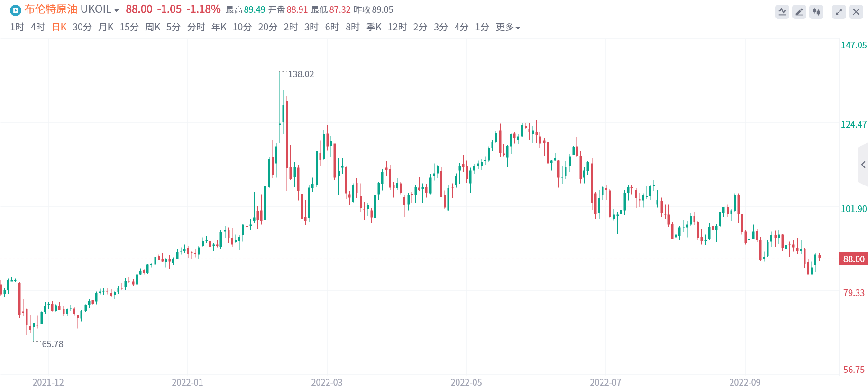The height and width of the screenshot is (388, 868).
Task: Switch to the 周K weekly chart
Action: pyautogui.click(x=153, y=27)
